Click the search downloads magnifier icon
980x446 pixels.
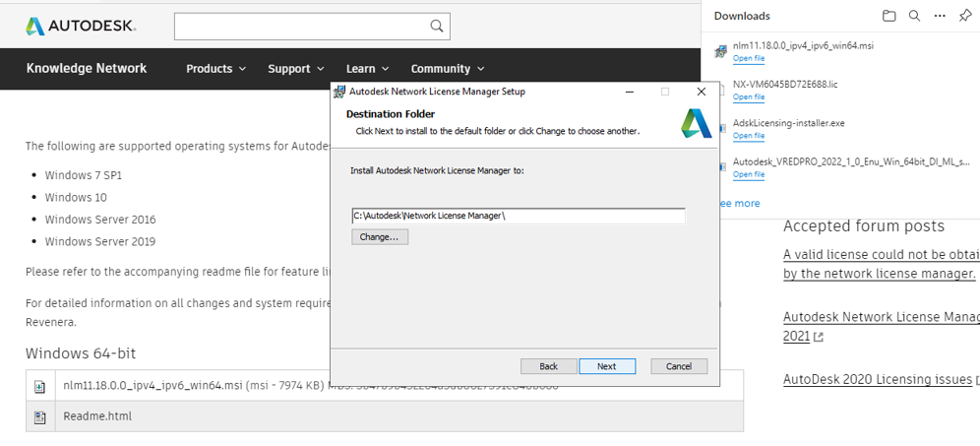[914, 16]
